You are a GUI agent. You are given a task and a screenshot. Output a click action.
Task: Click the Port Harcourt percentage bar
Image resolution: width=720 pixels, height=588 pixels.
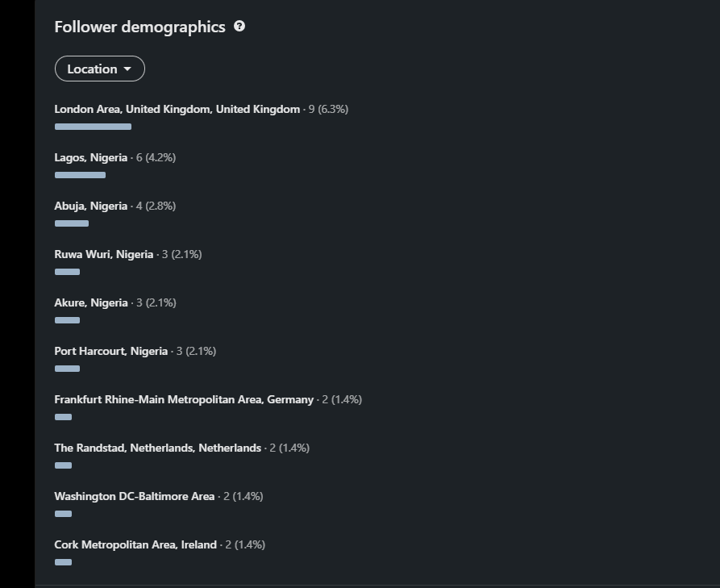67,369
